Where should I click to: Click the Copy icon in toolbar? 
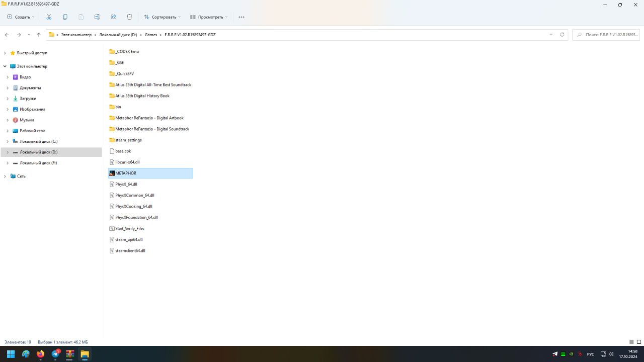(x=65, y=17)
